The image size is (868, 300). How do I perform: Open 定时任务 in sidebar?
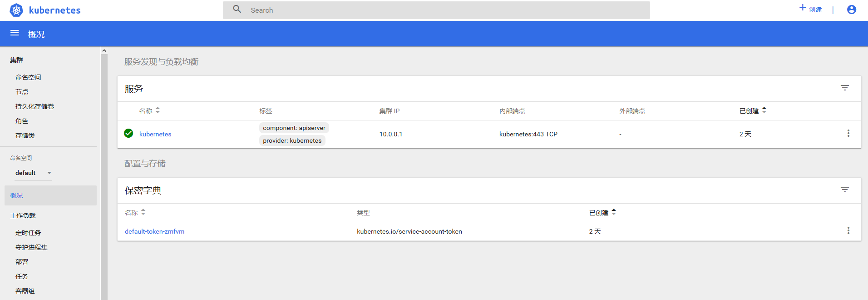[x=28, y=233]
